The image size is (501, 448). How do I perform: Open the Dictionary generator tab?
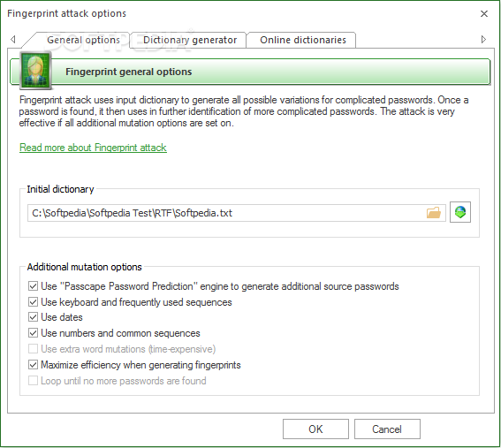190,40
